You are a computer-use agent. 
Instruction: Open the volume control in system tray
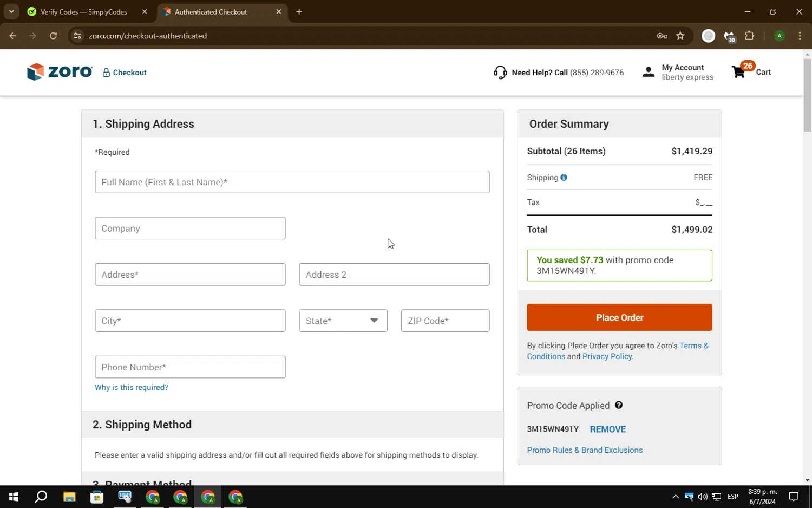tap(703, 497)
